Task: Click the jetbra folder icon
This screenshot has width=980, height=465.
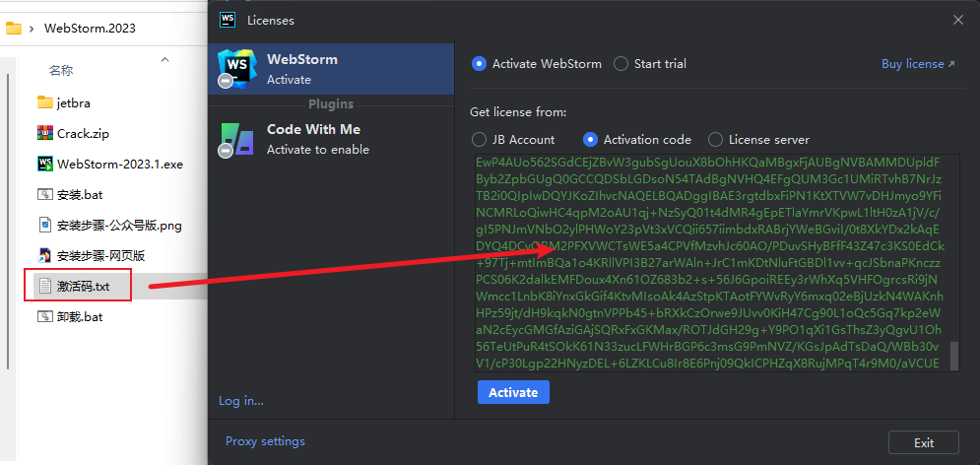Action: pyautogui.click(x=45, y=102)
